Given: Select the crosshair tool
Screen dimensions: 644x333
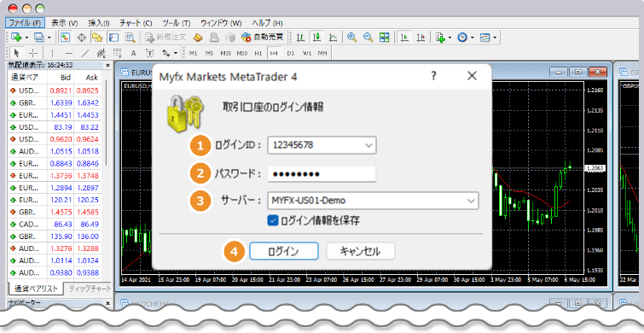Looking at the screenshot, I should (x=34, y=53).
